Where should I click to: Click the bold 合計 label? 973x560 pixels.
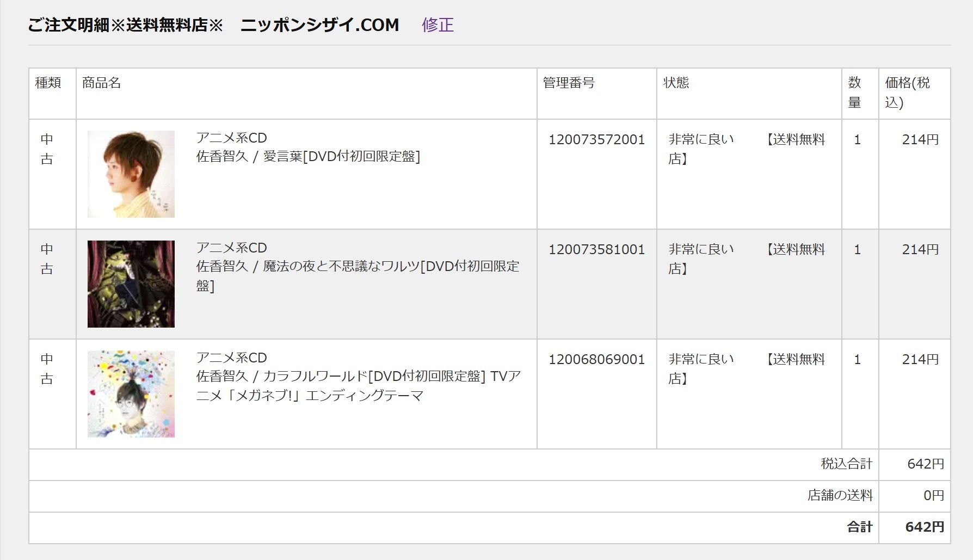[860, 527]
